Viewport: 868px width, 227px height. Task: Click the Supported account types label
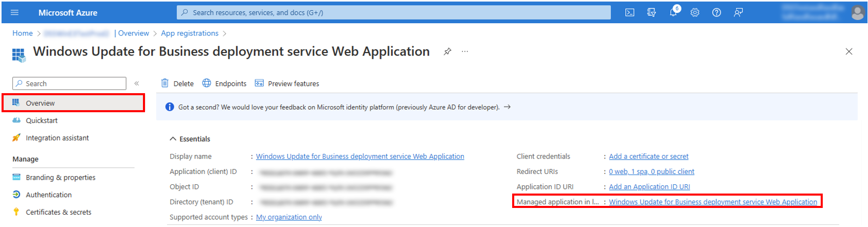209,217
